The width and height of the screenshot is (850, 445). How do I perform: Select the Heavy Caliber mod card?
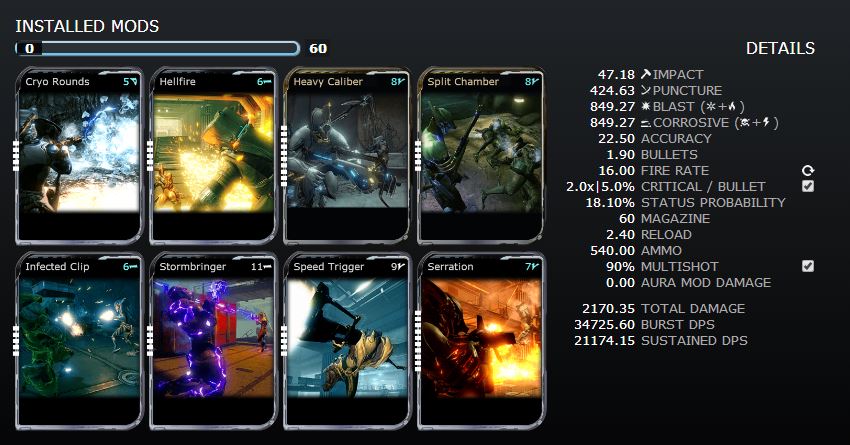click(347, 156)
